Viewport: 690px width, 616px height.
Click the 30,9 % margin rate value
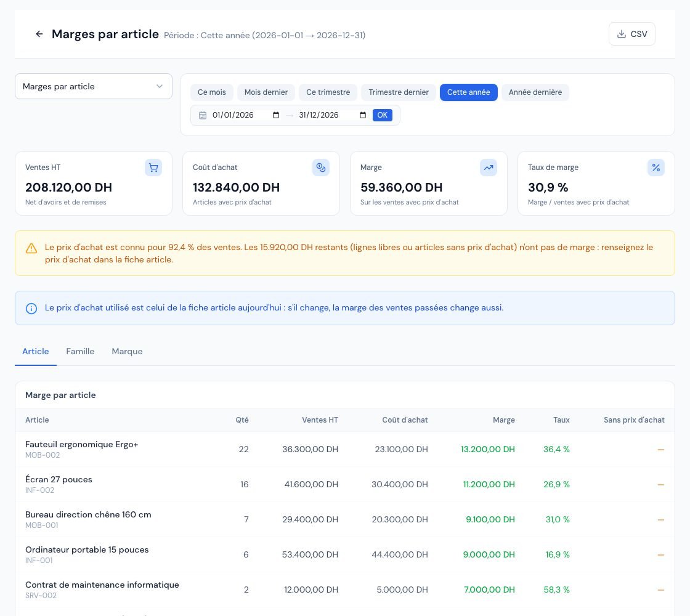pyautogui.click(x=548, y=187)
